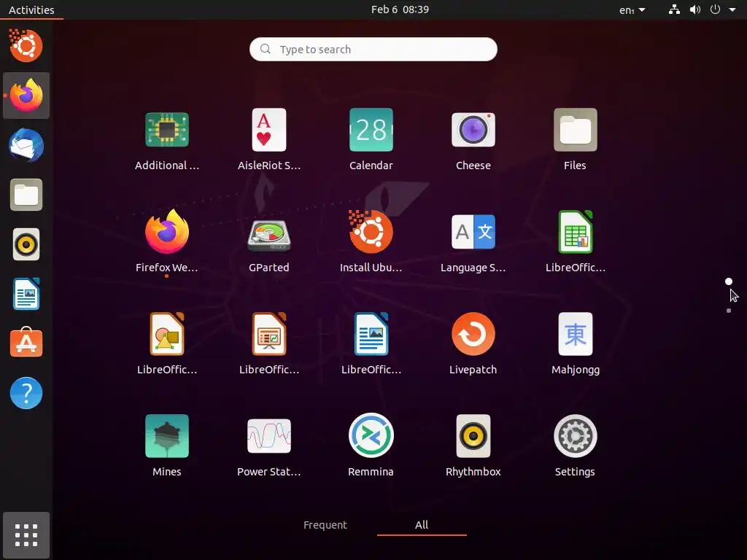Launch Rhythmbox from the dock
Screen dimensions: 747x560
coord(26,245)
